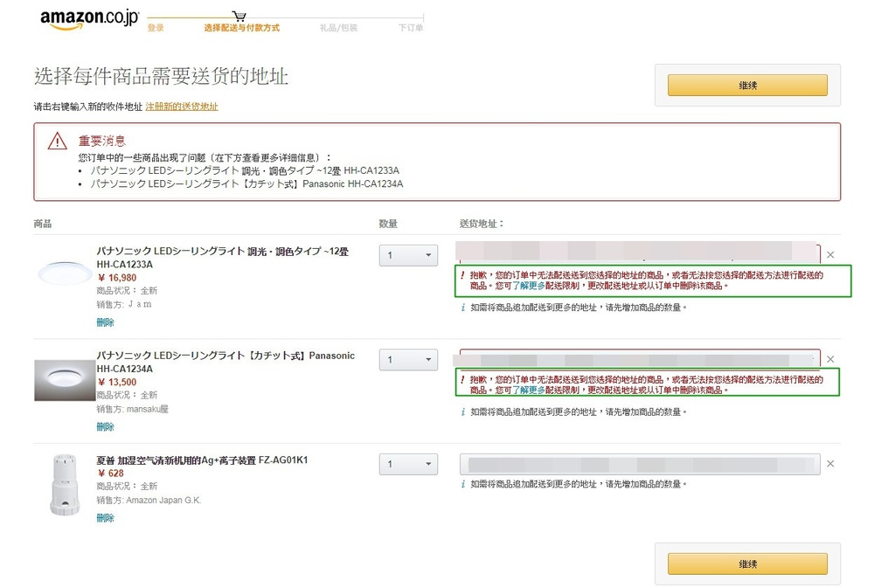The height and width of the screenshot is (588, 895).
Task: Click the bottom 继续 continue button
Action: click(747, 564)
